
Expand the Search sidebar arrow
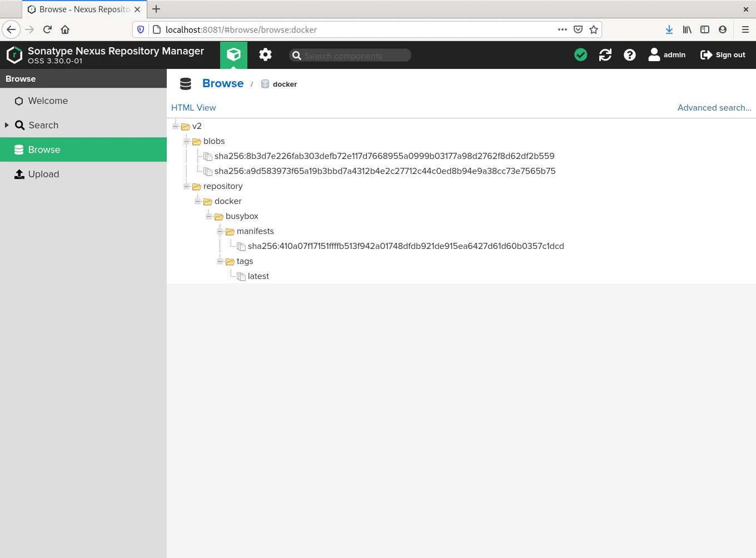pos(7,125)
